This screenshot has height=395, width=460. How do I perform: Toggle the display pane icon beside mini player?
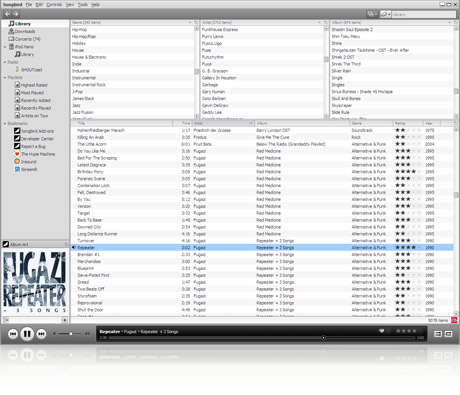(449, 334)
